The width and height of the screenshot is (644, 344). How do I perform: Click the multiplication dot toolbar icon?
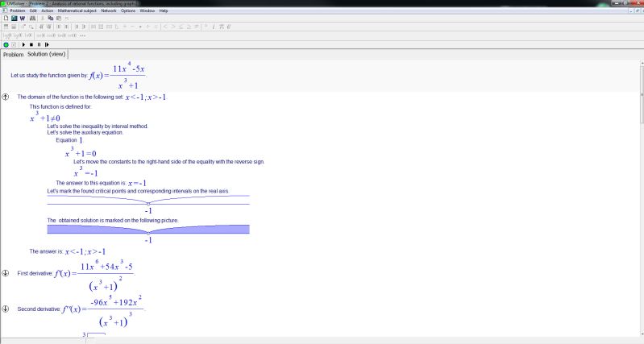pyautogui.click(x=140, y=27)
